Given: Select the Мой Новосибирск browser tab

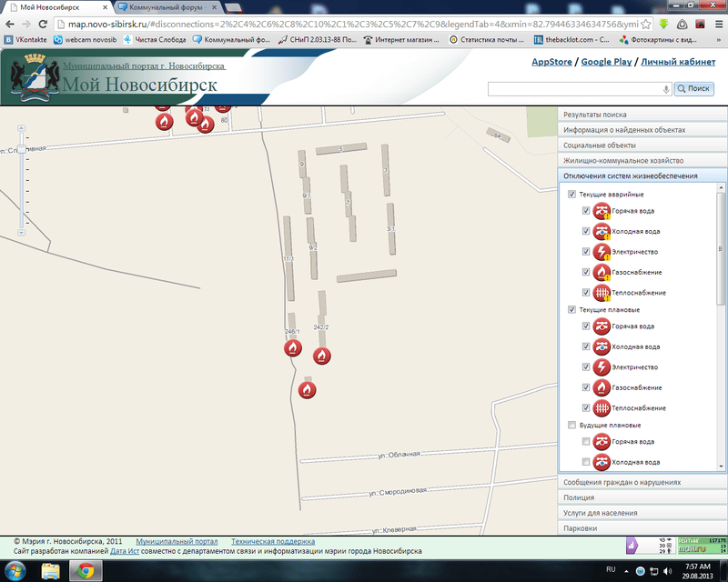Looking at the screenshot, I should (58, 7).
